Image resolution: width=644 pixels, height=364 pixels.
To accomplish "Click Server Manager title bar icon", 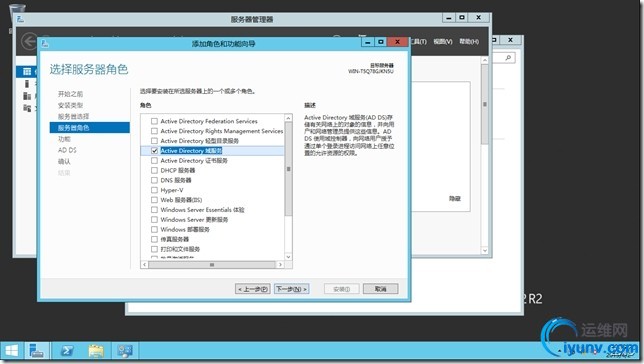I will click(x=21, y=19).
